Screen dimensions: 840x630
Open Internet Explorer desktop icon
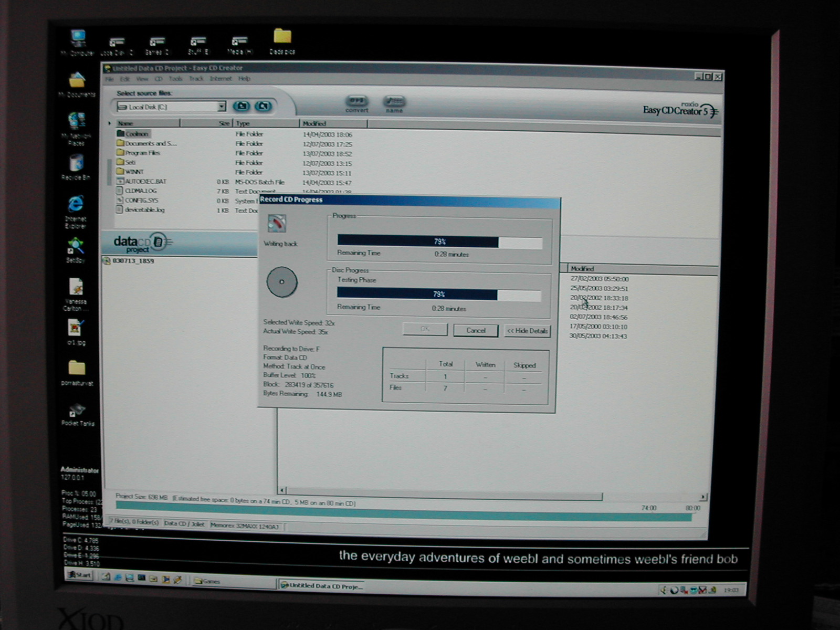(76, 206)
